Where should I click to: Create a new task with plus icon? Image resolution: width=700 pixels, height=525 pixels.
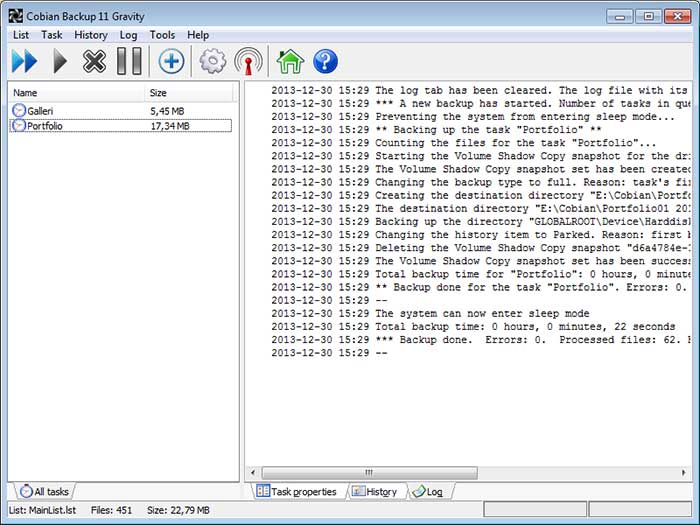tap(171, 61)
